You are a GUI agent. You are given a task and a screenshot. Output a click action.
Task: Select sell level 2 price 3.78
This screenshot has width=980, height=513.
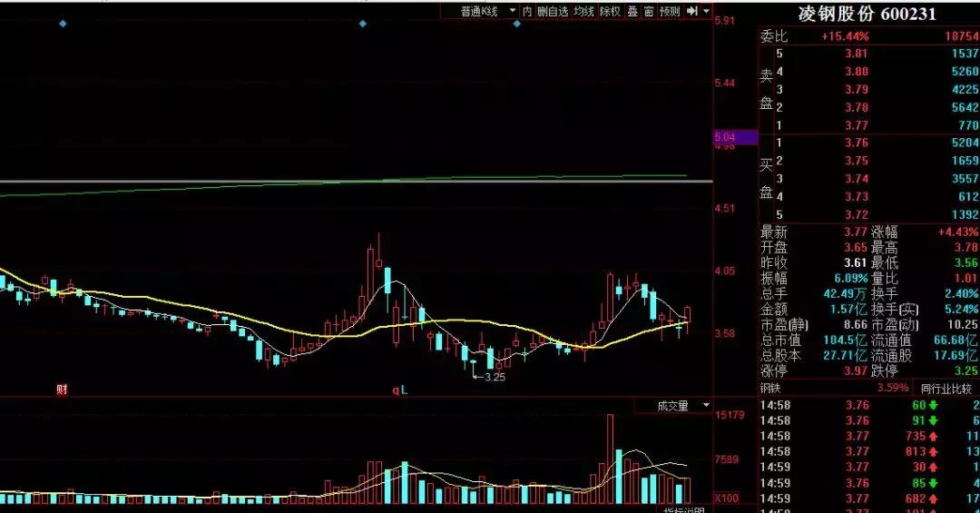point(857,108)
